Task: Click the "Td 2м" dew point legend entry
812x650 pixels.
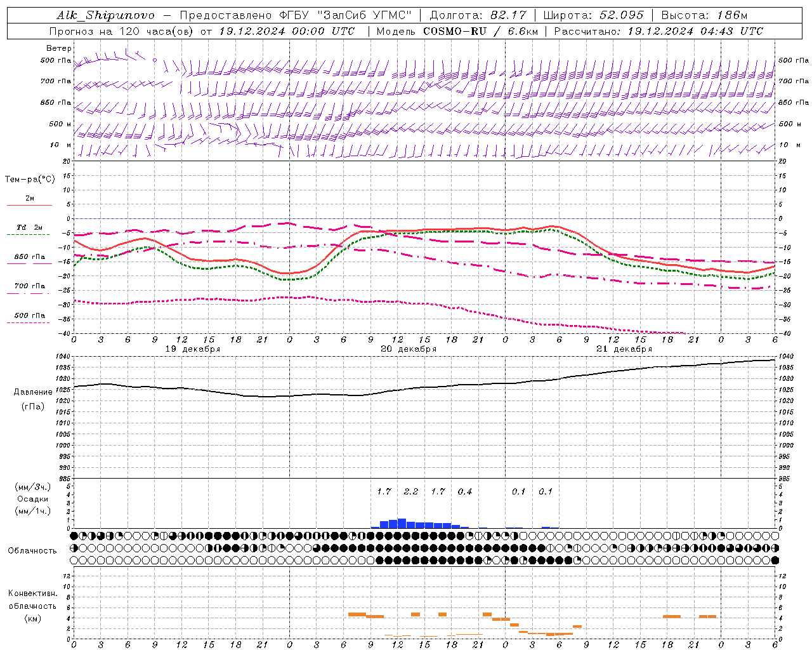Action: (x=30, y=227)
